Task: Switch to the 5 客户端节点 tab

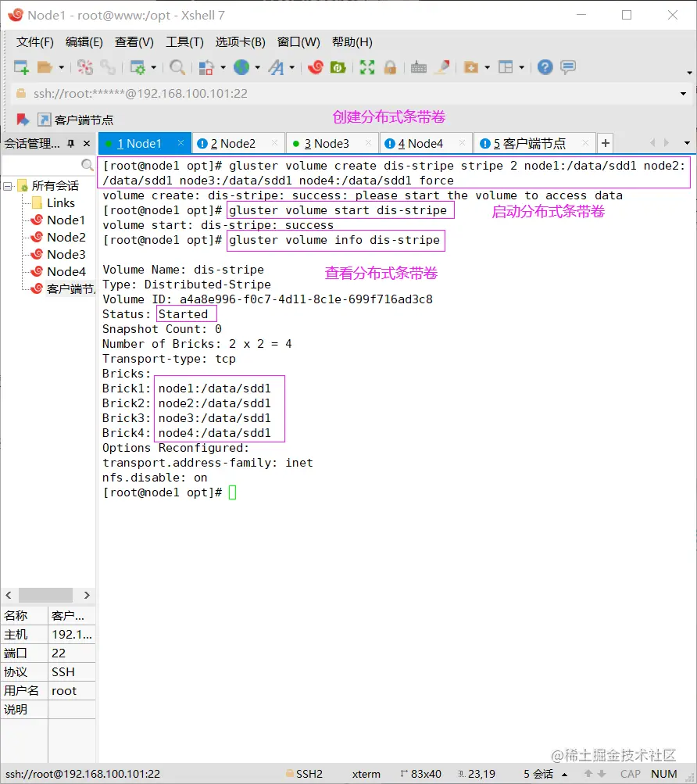Action: 534,144
